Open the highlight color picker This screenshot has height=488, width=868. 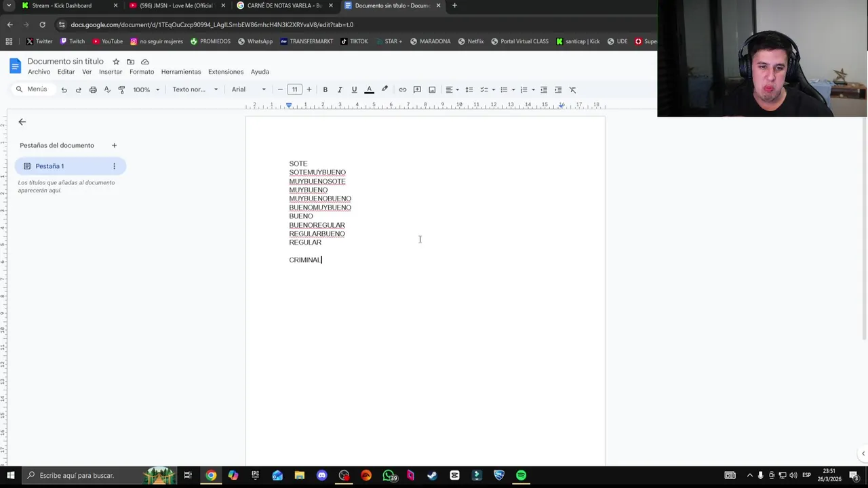384,89
